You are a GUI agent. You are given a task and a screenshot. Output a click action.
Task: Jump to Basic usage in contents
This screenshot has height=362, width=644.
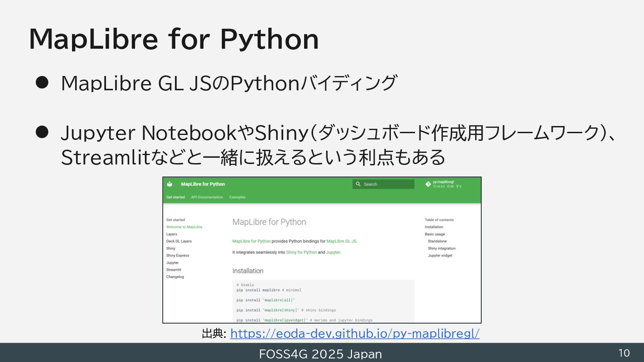click(x=435, y=234)
